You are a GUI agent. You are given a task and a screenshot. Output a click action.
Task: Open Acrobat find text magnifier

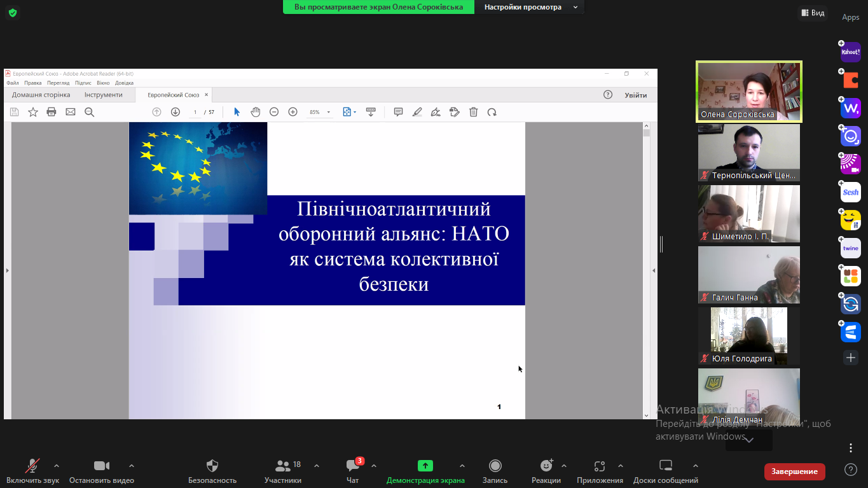(x=90, y=112)
